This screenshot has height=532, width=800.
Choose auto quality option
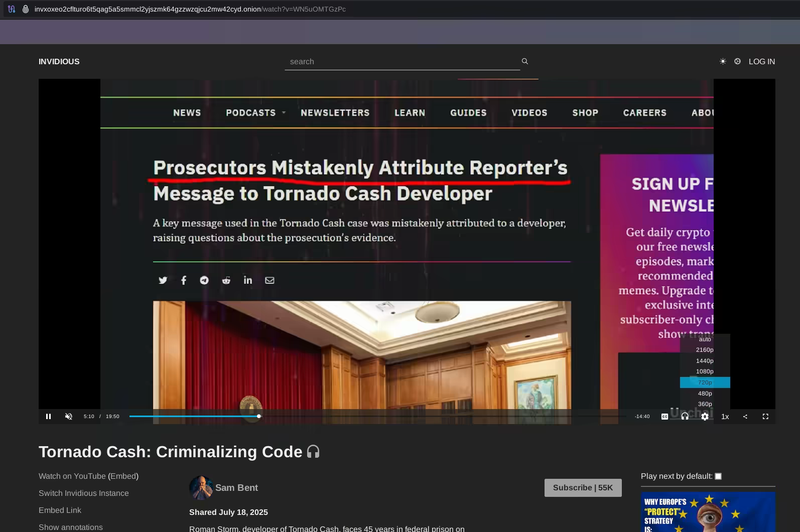tap(705, 339)
